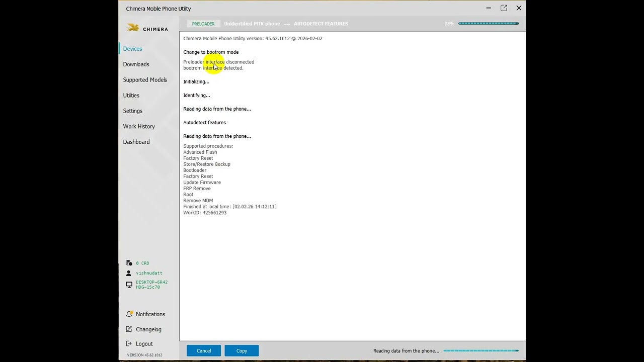Switch to the Dashboard section
The image size is (644, 362).
136,142
